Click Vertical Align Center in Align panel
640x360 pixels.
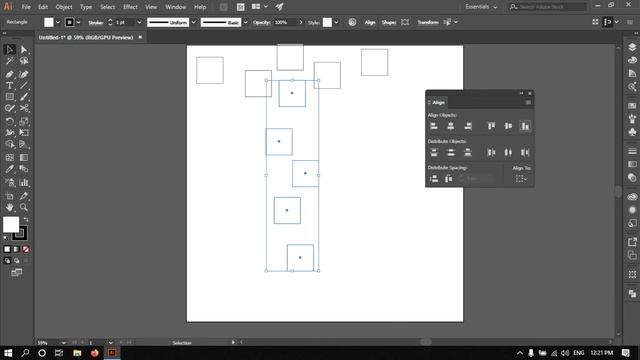(x=508, y=126)
